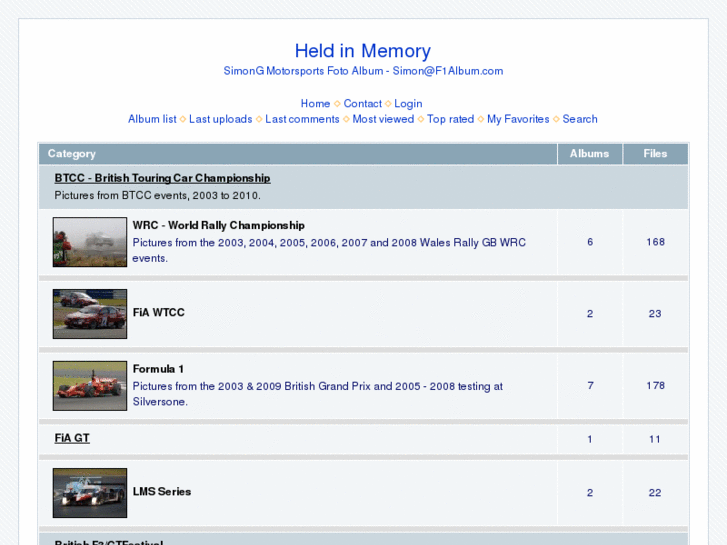Click the Formula 1 albums count 7

pos(590,386)
